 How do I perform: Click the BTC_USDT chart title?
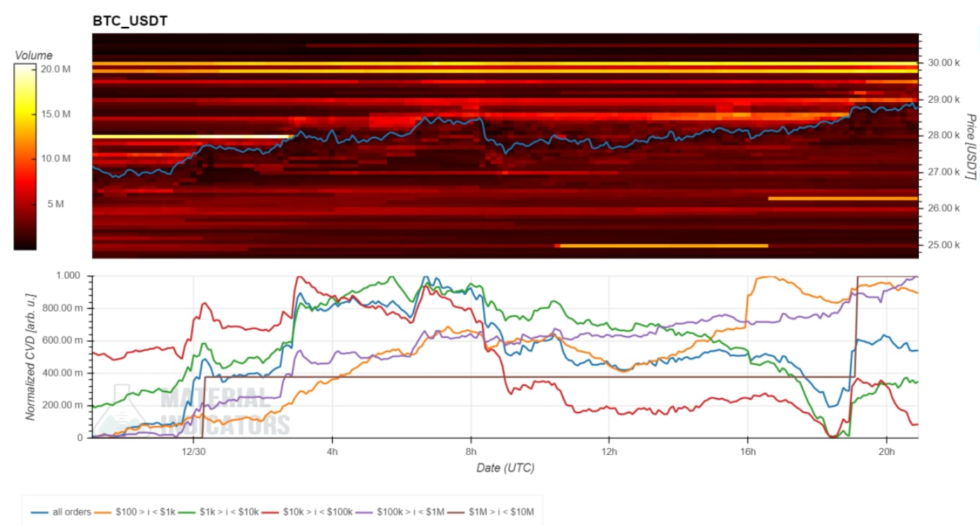tap(130, 21)
